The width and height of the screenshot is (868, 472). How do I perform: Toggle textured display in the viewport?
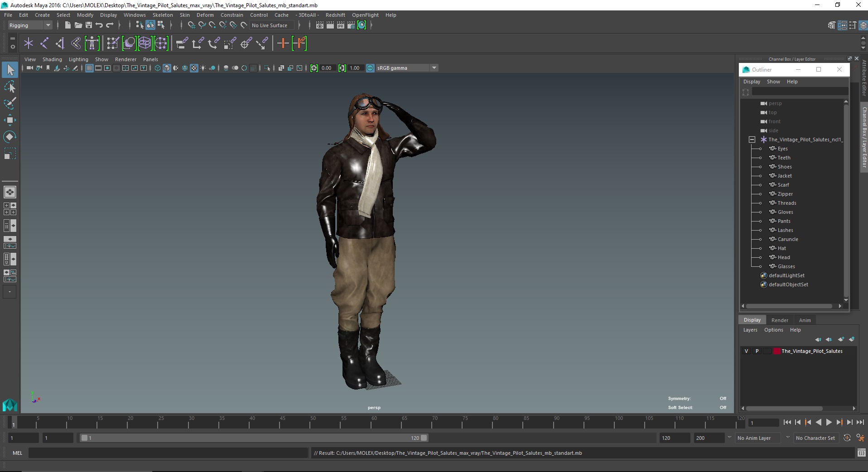(x=194, y=68)
